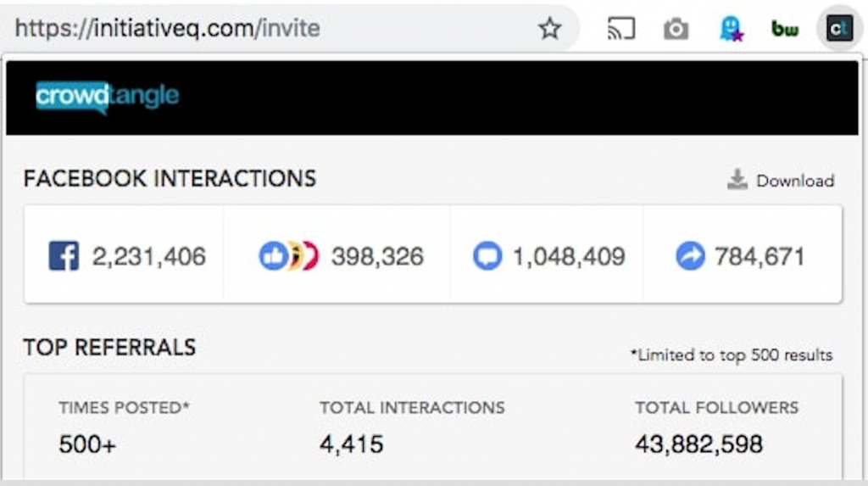This screenshot has width=868, height=486.
Task: Click the comments count 1,048,409
Action: 569,256
